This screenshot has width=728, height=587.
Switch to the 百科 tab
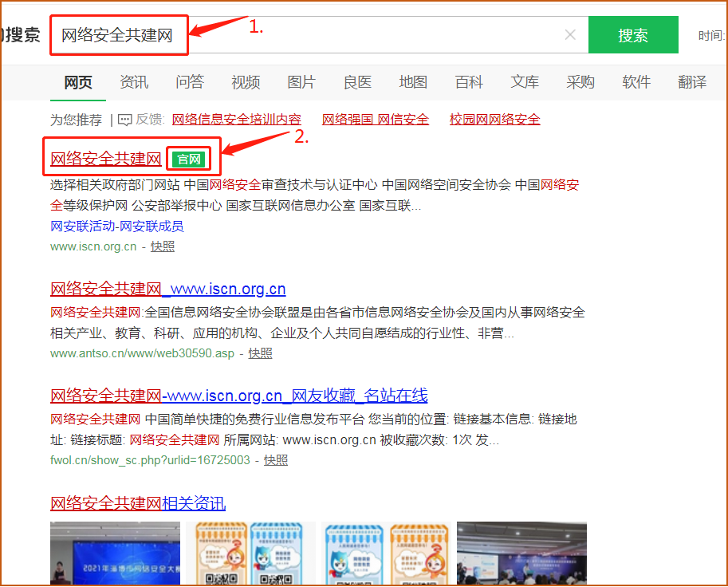point(469,82)
